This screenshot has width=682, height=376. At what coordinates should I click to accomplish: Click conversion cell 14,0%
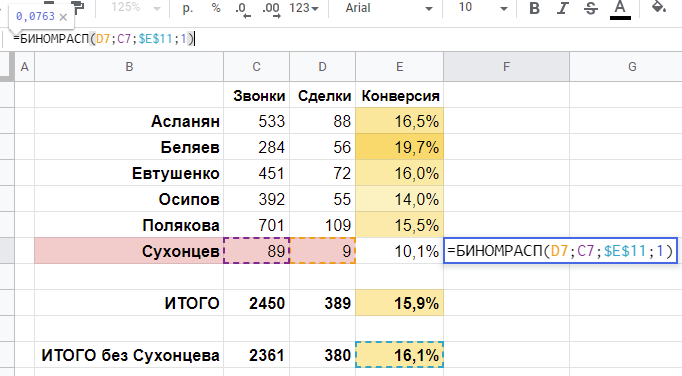point(399,199)
